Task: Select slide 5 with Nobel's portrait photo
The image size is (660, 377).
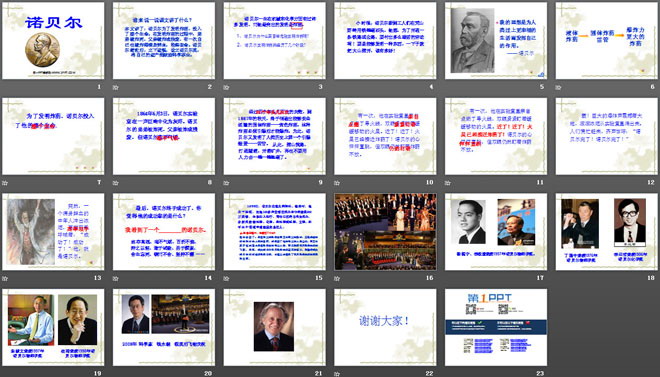Action: click(496, 40)
